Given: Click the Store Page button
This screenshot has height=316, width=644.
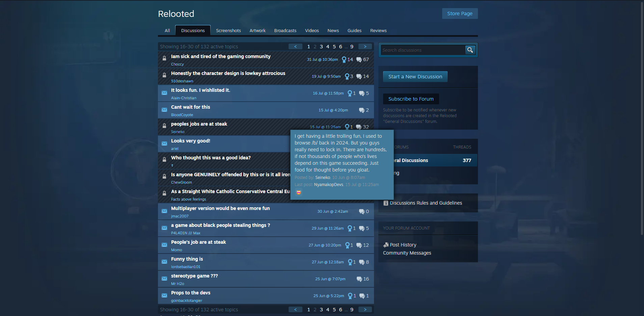Looking at the screenshot, I should [460, 14].
